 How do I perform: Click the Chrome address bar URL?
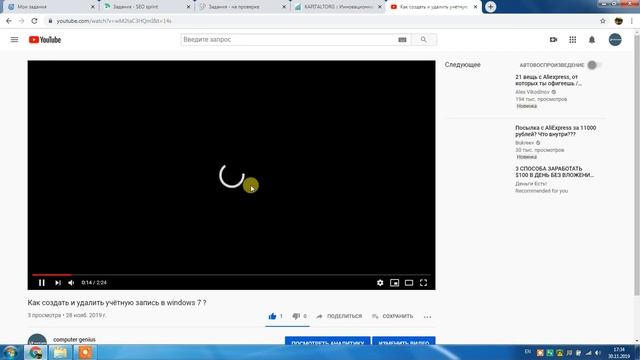pos(114,21)
